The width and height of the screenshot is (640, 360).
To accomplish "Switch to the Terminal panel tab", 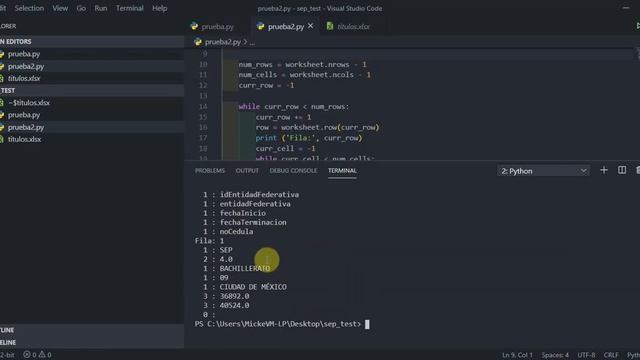I will [342, 171].
